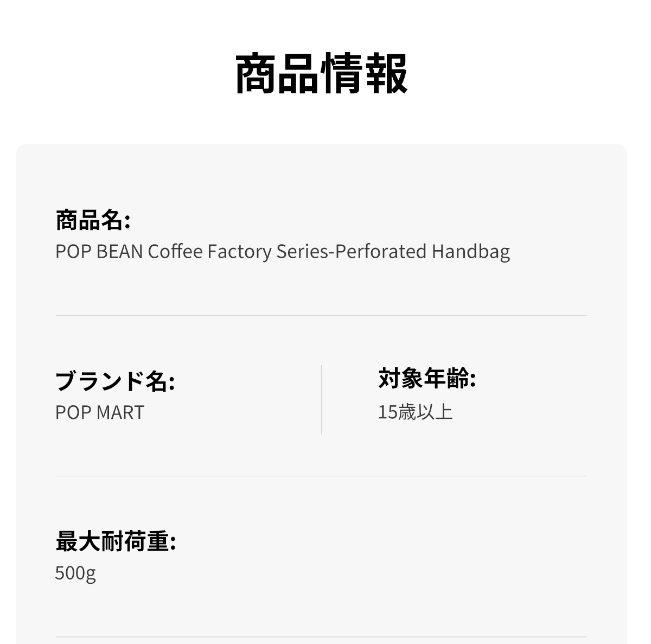
Task: Click the word Coffee in product name
Action: [175, 252]
